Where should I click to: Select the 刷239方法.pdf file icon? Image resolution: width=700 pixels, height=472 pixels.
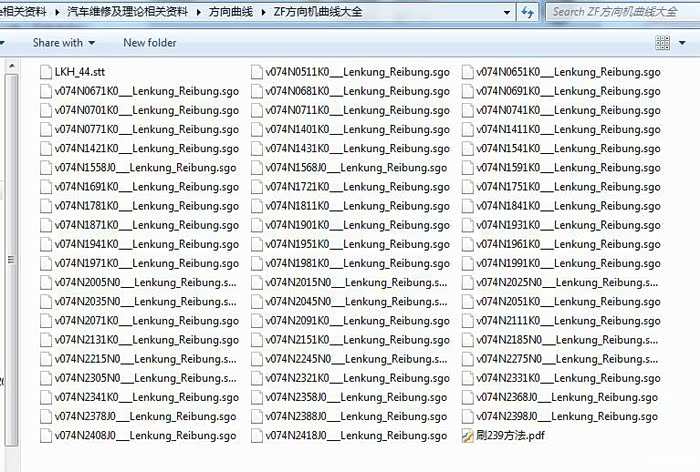(x=467, y=436)
